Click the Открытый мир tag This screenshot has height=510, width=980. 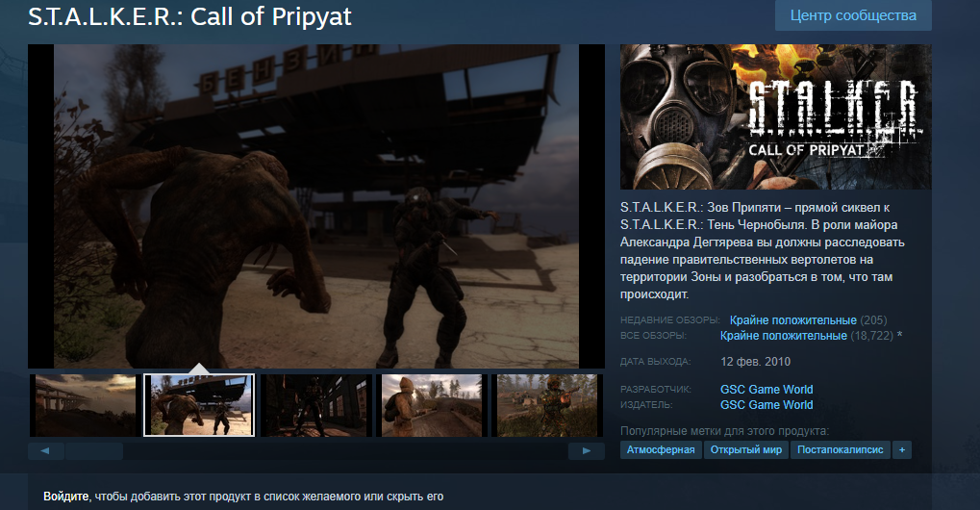(745, 450)
